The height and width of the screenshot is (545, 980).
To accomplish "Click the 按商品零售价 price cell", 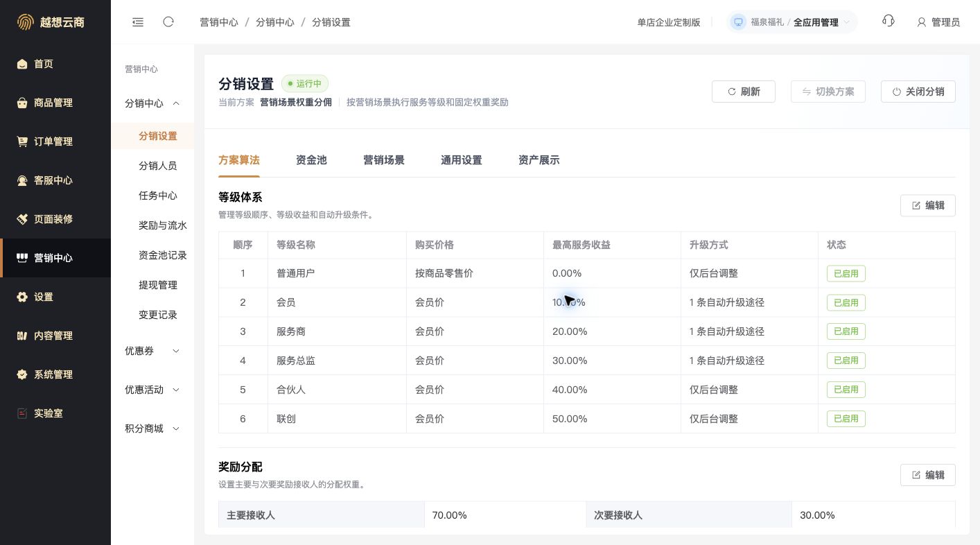I will click(475, 273).
